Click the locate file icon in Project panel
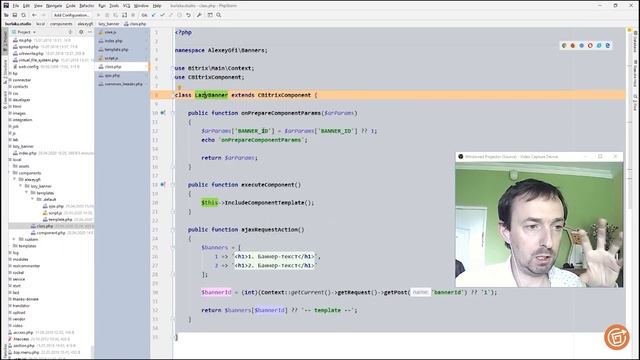Viewport: 640px width, 360px height. click(x=70, y=32)
